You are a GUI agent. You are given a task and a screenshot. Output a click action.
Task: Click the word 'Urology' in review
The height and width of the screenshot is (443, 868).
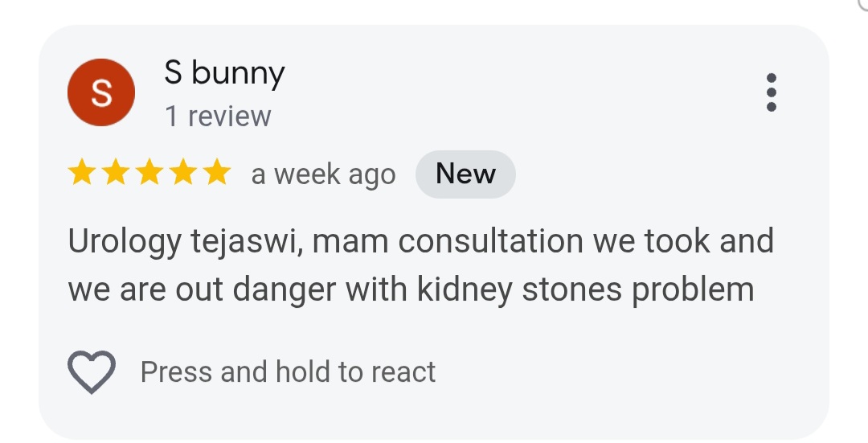pyautogui.click(x=125, y=243)
